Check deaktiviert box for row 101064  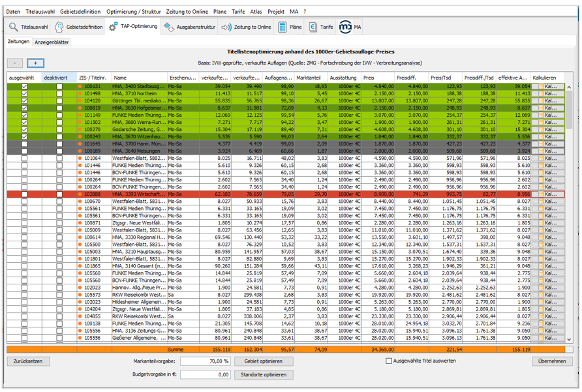(x=59, y=158)
